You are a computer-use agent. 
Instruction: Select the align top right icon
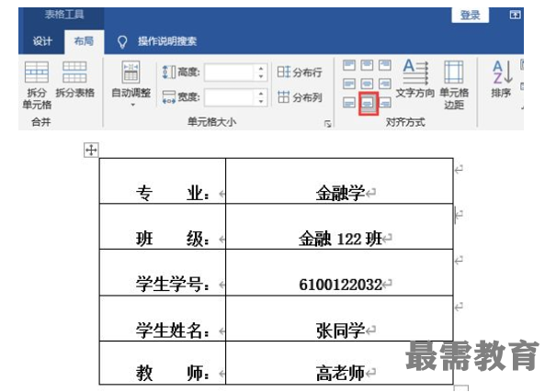click(385, 65)
